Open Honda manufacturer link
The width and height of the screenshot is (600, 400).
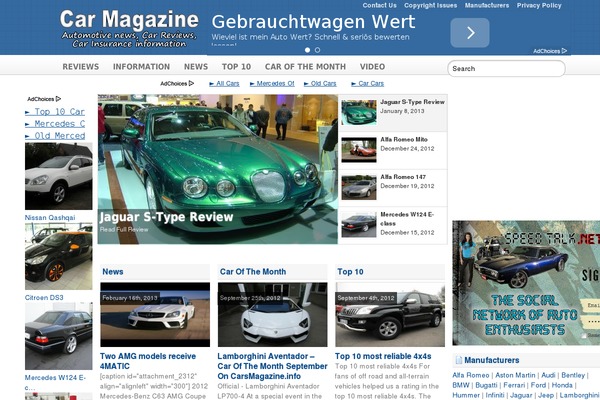[562, 385]
